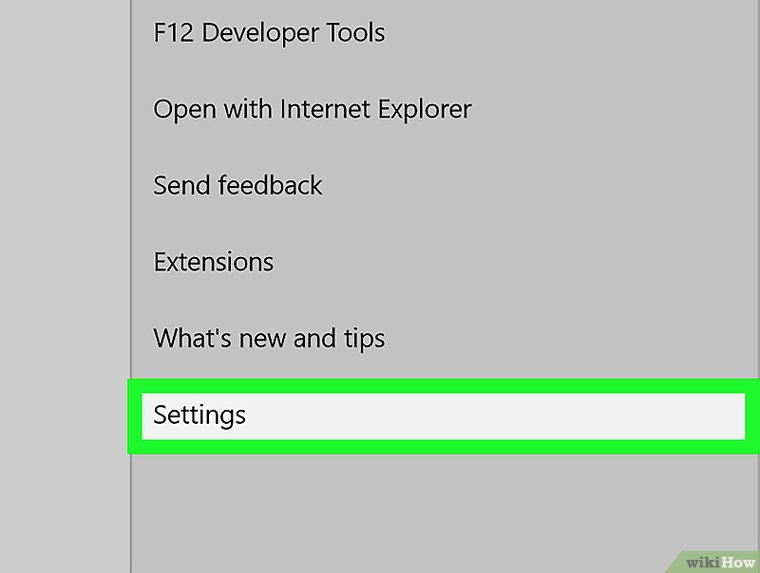
Task: Select Open with Internet Explorer
Action: pyautogui.click(x=312, y=109)
